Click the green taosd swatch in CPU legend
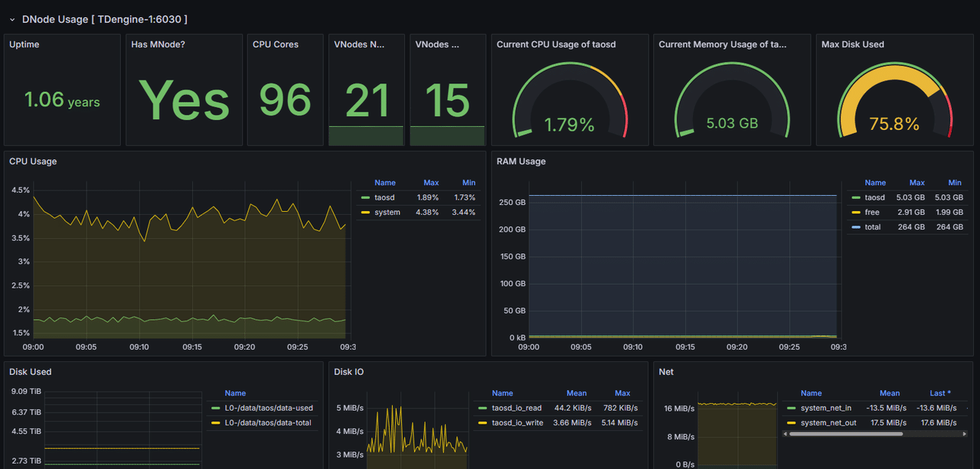Image resolution: width=980 pixels, height=469 pixels. coord(365,197)
